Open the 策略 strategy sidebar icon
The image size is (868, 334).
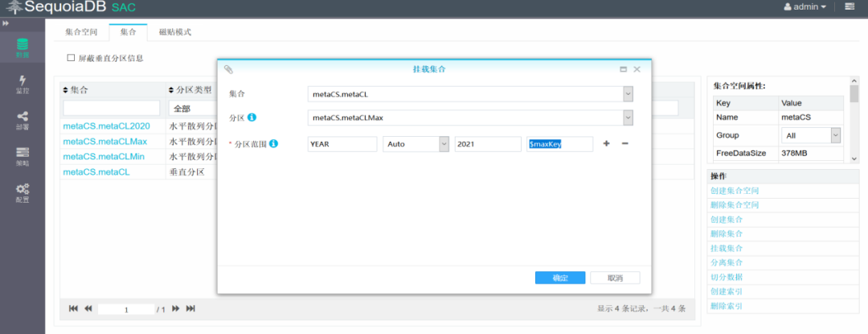[23, 157]
